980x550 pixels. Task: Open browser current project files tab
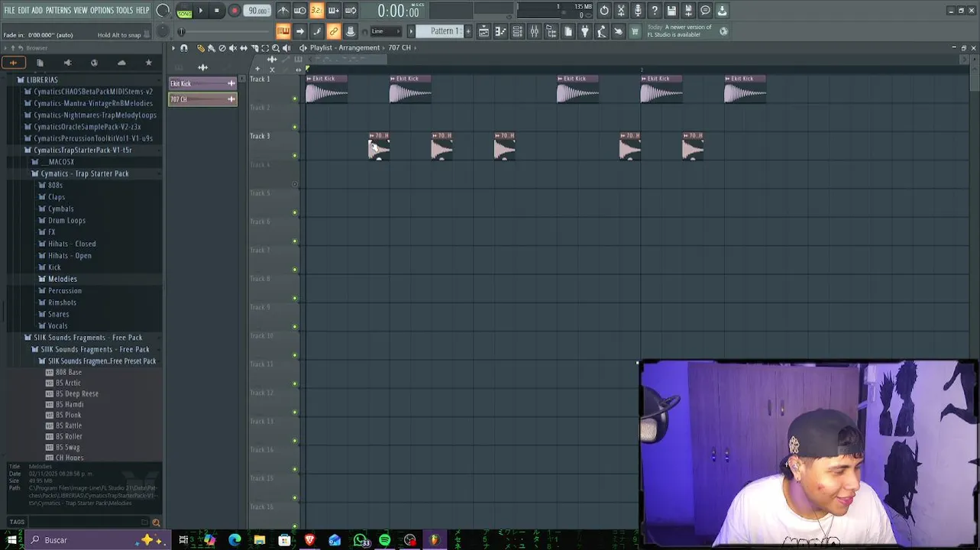point(40,63)
